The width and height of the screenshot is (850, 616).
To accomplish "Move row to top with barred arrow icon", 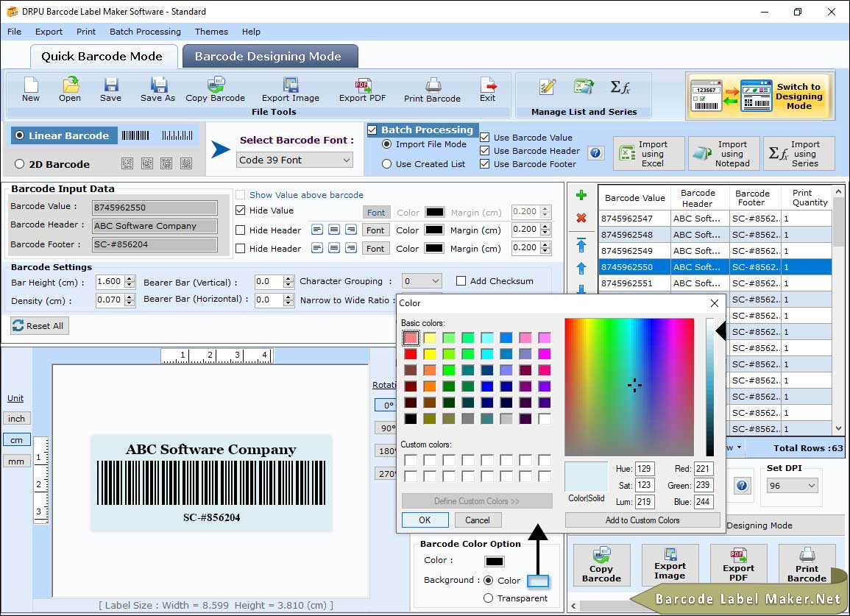I will pyautogui.click(x=581, y=245).
